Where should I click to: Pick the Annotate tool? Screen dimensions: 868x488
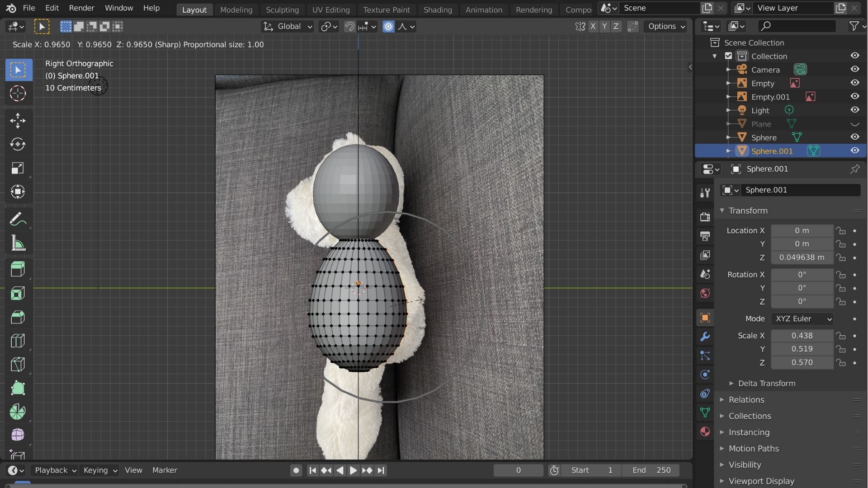[x=18, y=219]
